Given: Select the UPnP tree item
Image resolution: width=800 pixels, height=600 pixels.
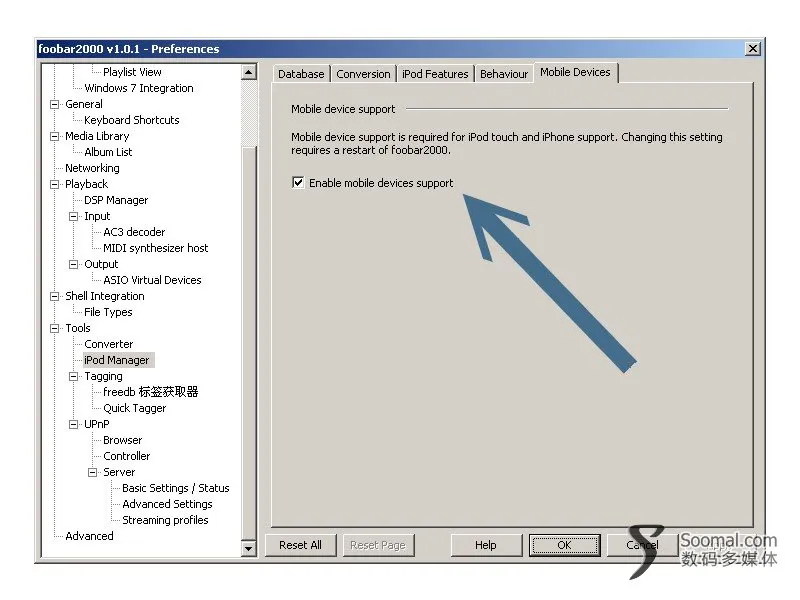Looking at the screenshot, I should tap(96, 424).
